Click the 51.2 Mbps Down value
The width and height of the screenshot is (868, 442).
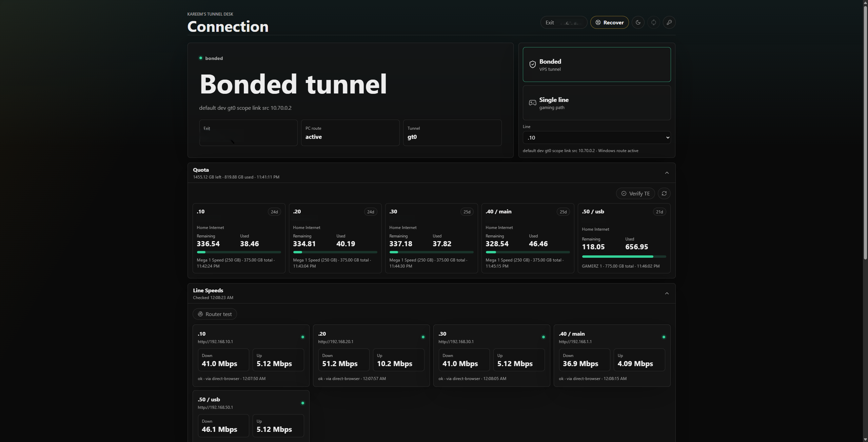click(x=340, y=364)
